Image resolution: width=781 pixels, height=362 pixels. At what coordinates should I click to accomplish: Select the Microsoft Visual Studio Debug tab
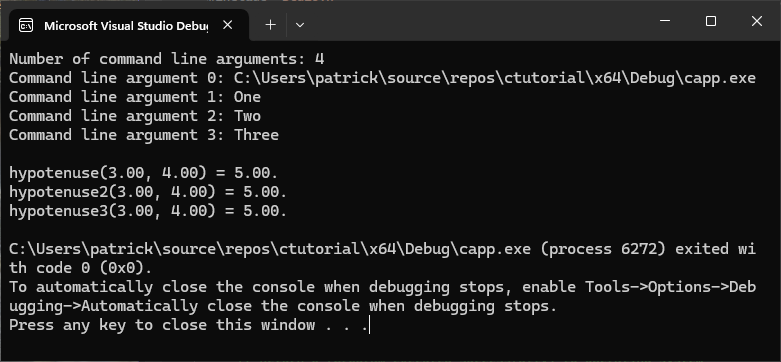[125, 25]
